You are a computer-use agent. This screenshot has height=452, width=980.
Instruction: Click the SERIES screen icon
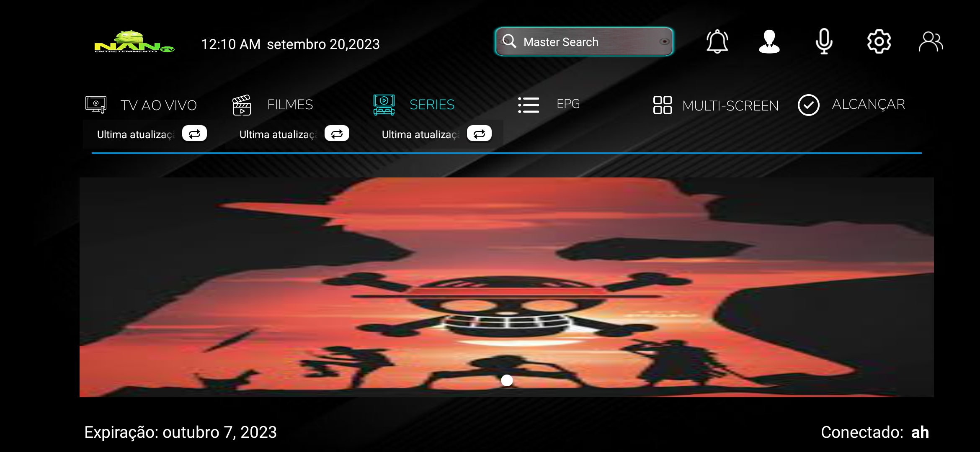pos(384,105)
